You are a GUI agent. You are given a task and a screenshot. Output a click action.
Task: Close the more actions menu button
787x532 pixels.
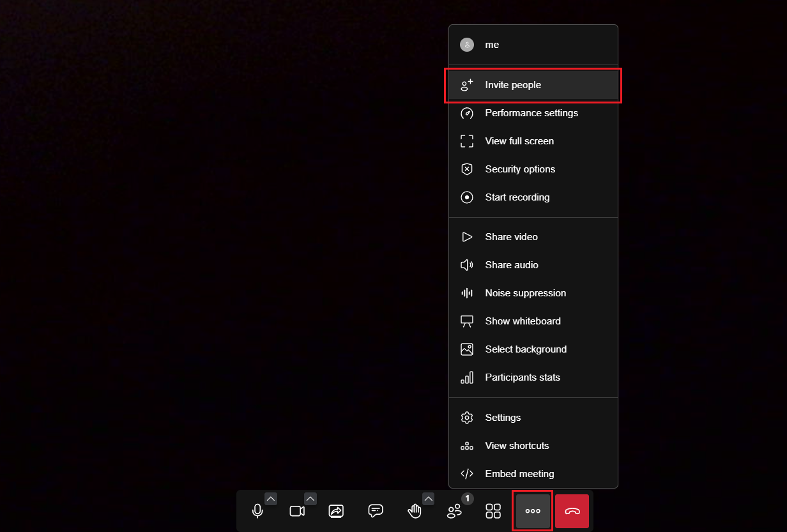(533, 511)
